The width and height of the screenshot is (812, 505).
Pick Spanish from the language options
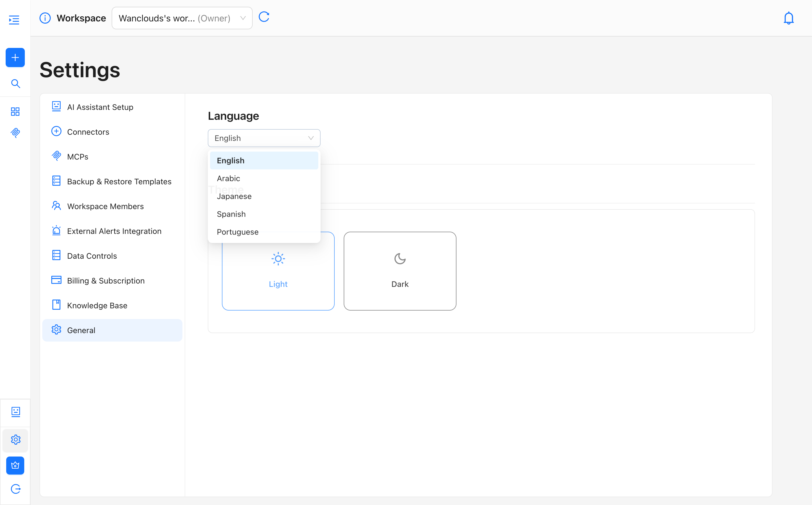[x=231, y=214]
